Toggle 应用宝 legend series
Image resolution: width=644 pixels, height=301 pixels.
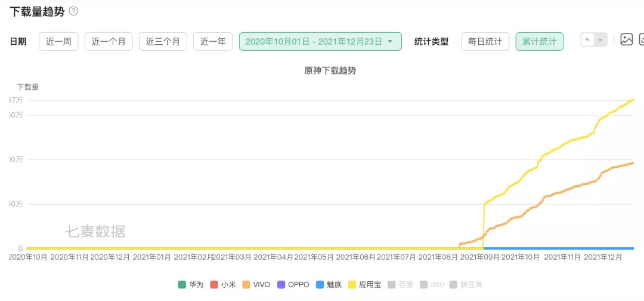[364, 284]
